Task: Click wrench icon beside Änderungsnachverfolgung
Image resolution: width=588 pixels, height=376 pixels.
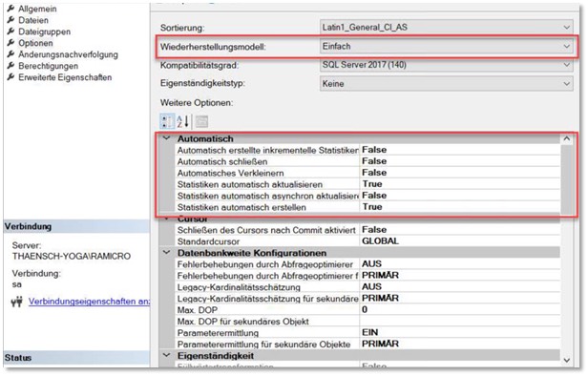Action: tap(10, 54)
